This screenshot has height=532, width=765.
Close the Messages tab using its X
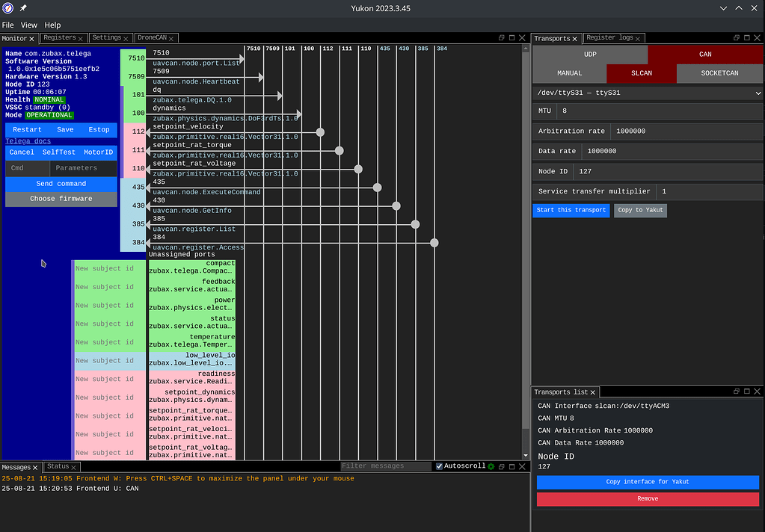pos(35,467)
